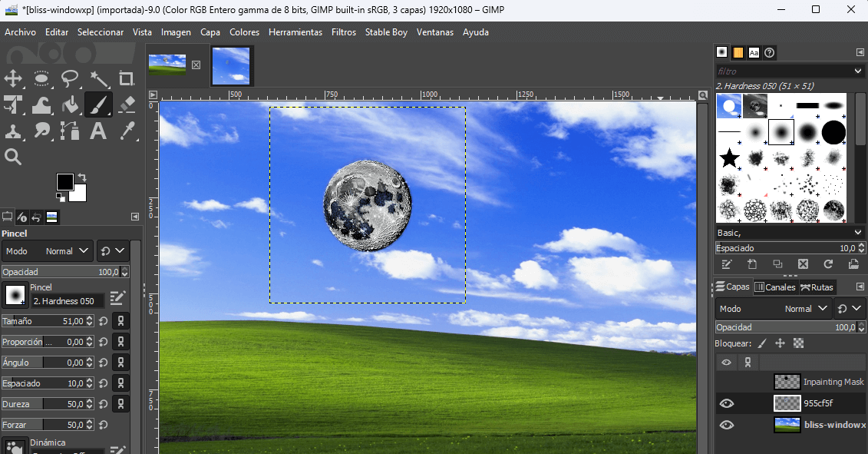Reset brush Dureza to default
868x454 pixels.
click(104, 404)
